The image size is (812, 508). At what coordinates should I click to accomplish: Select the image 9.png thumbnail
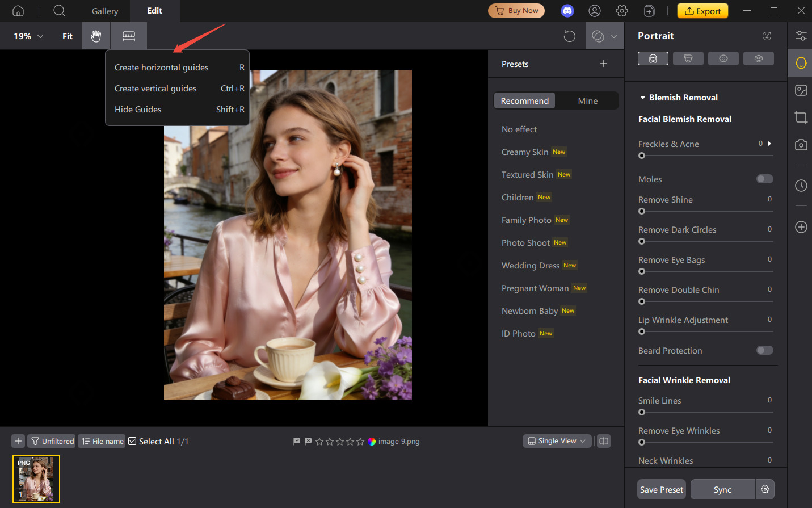pos(36,478)
